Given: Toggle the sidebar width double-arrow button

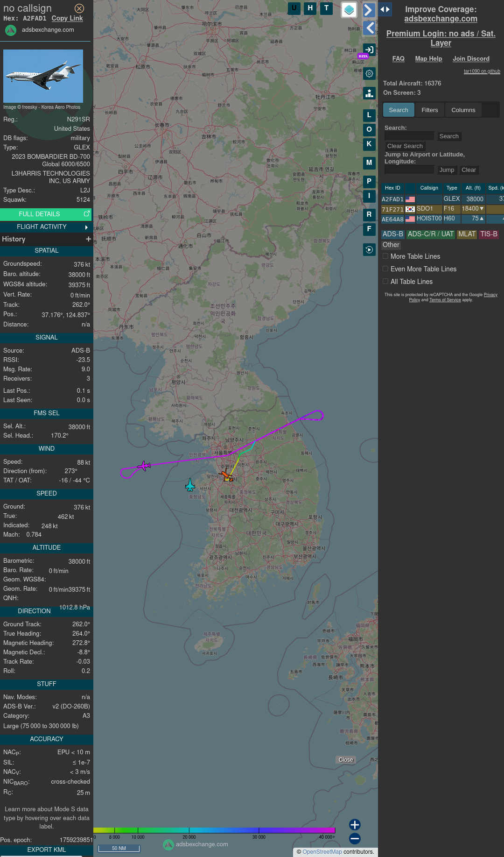Looking at the screenshot, I should click(385, 9).
